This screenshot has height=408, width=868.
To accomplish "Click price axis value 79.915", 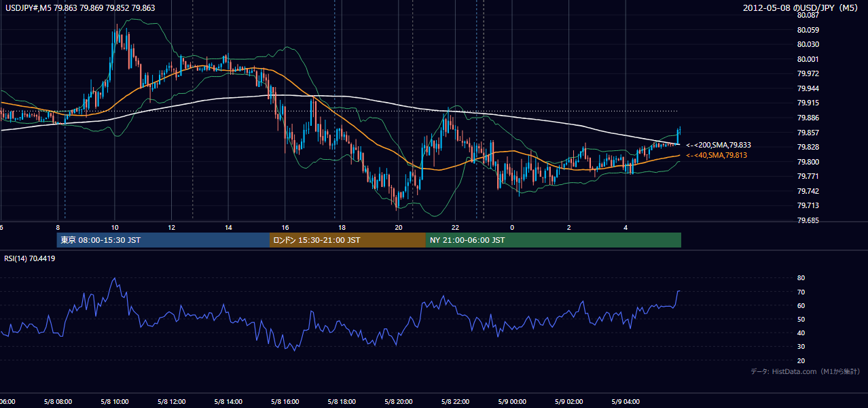I will [808, 103].
